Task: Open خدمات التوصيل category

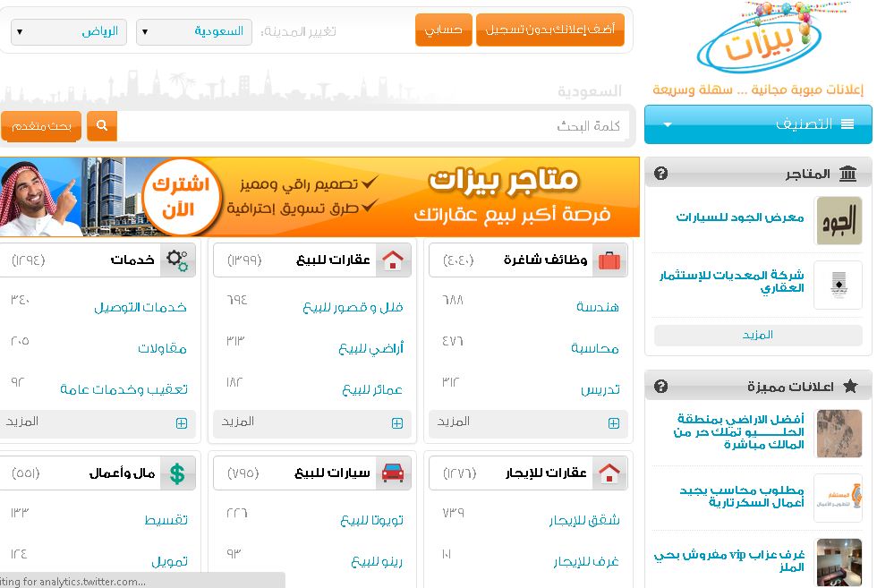Action: coord(140,307)
